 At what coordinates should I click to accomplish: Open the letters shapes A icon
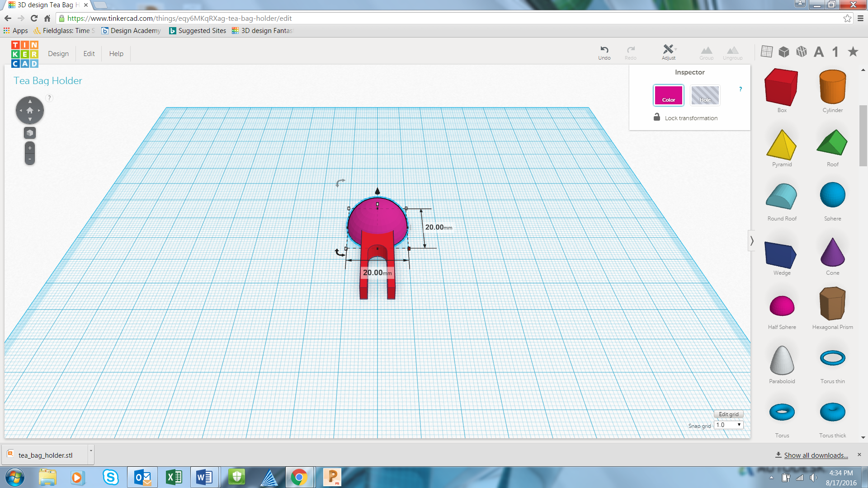[x=818, y=52]
